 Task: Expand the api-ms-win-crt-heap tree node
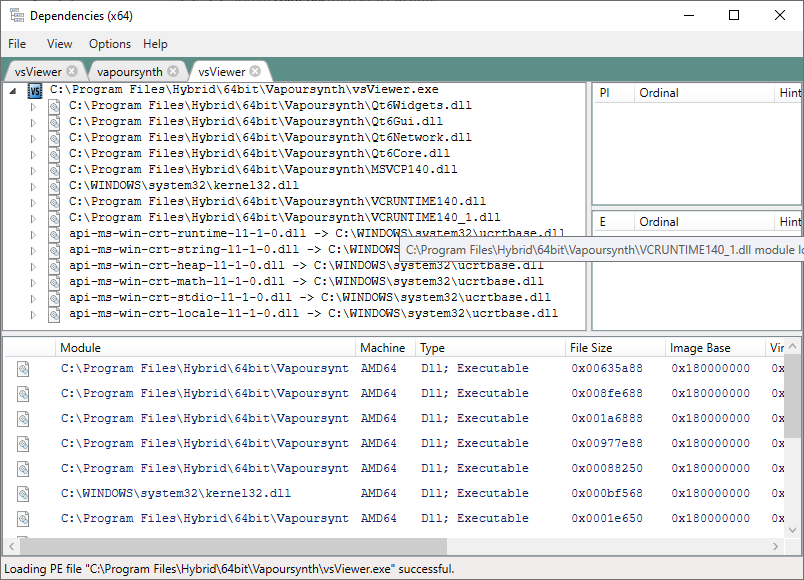pos(33,266)
